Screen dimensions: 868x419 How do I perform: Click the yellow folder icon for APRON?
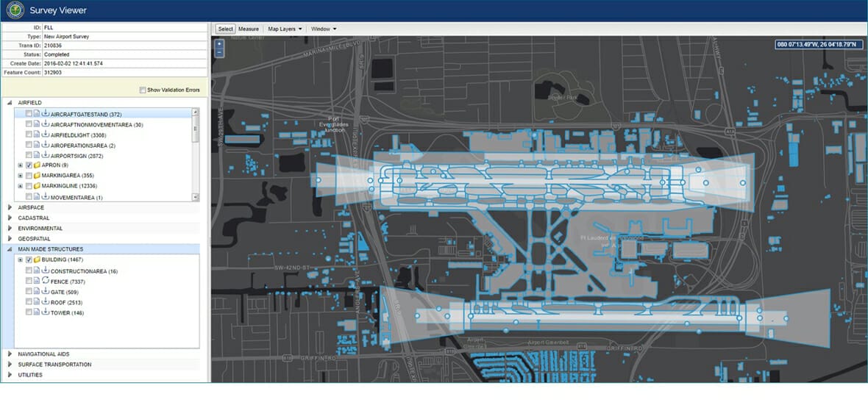37,166
